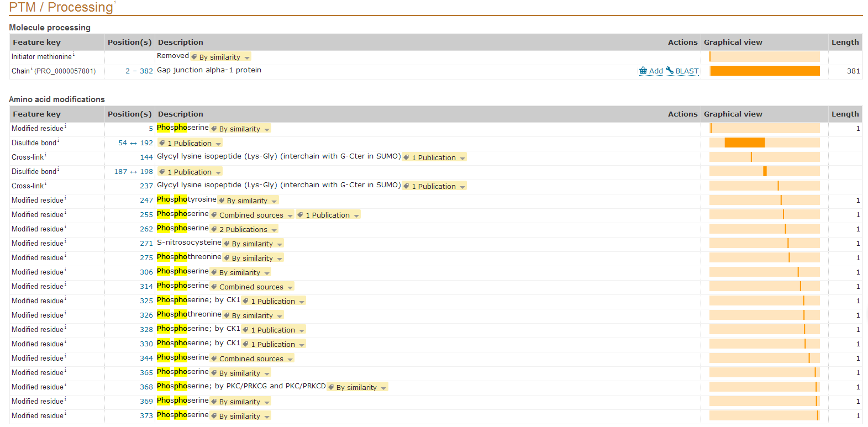868x427 pixels.
Task: Click evidence tag icon in Cross-link 144 row
Action: (x=406, y=157)
